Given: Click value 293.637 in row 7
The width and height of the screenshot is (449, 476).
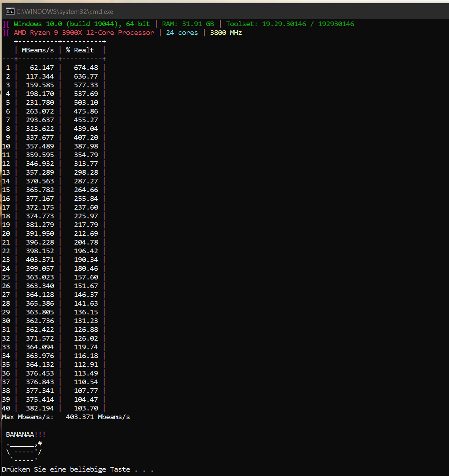Looking at the screenshot, I should pos(40,120).
